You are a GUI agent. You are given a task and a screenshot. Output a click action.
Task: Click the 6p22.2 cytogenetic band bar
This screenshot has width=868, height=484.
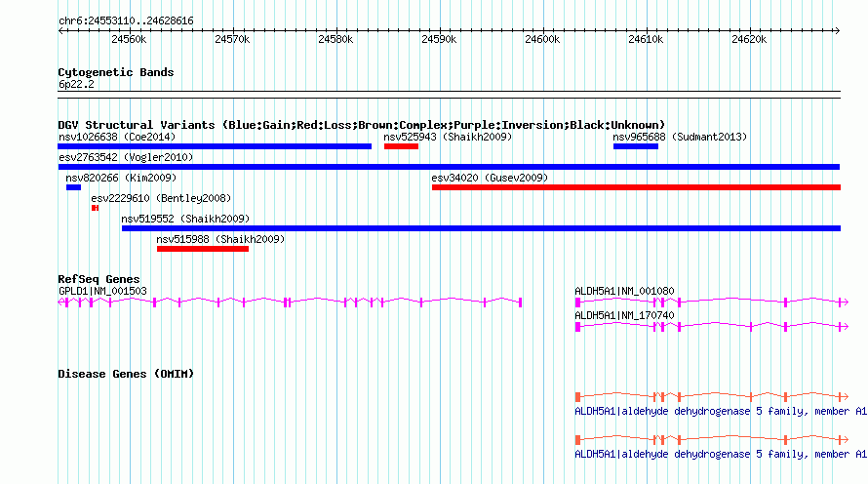(x=449, y=95)
